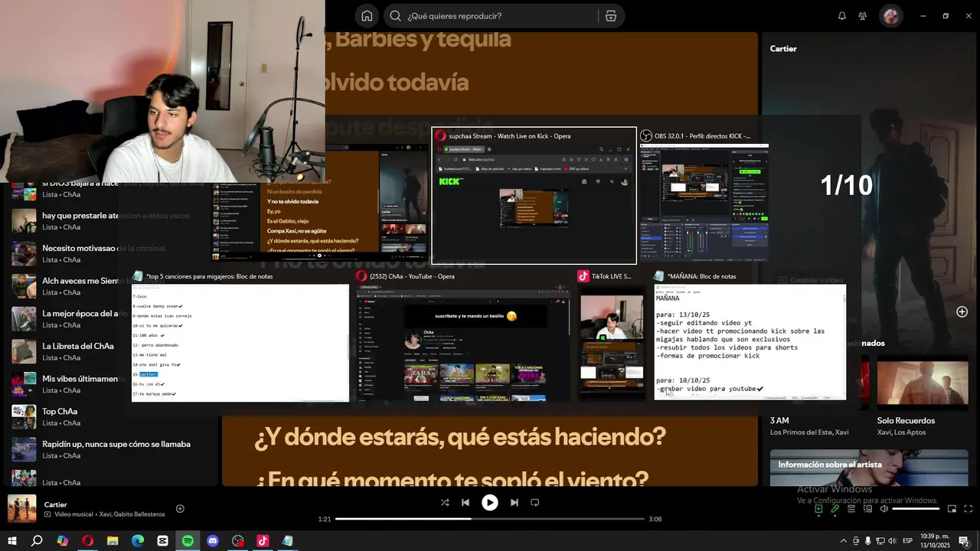Open TikTok LIVE Studio taskbar icon

(x=263, y=541)
